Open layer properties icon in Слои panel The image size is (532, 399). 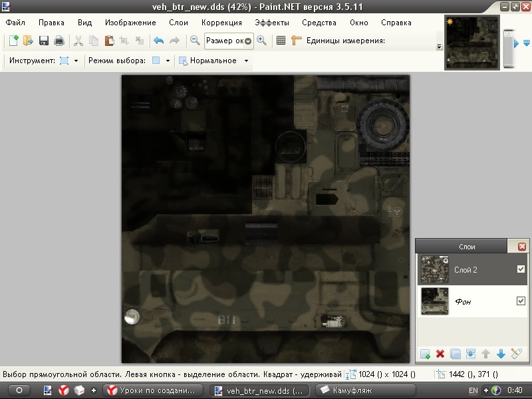(x=517, y=354)
